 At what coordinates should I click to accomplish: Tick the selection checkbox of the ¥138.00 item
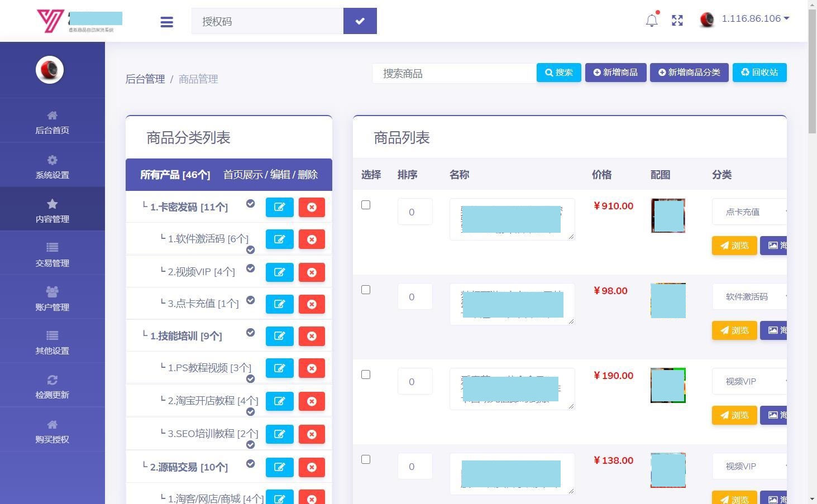(x=366, y=459)
